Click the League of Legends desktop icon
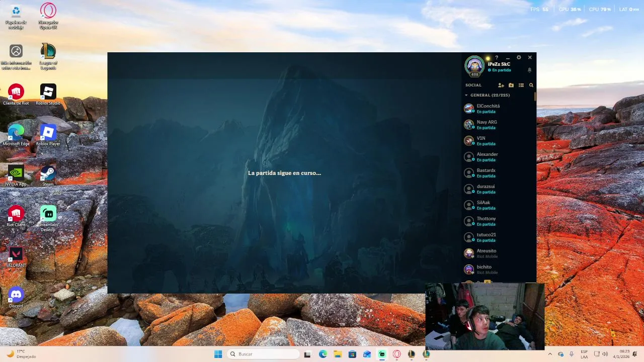644x362 pixels. [x=48, y=57]
